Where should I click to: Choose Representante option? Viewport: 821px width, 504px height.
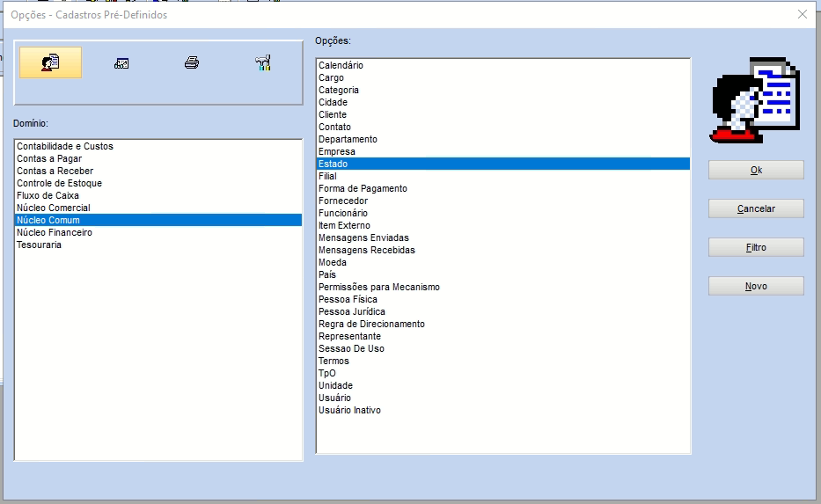(x=503, y=336)
